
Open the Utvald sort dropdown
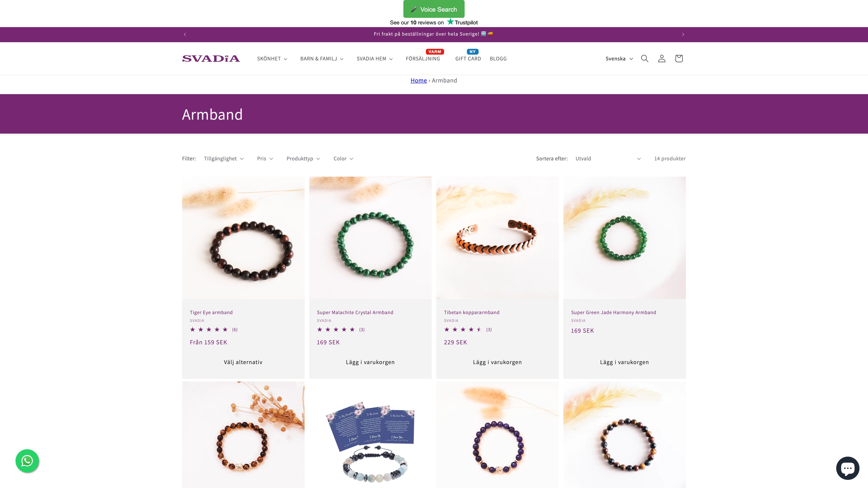pos(608,159)
